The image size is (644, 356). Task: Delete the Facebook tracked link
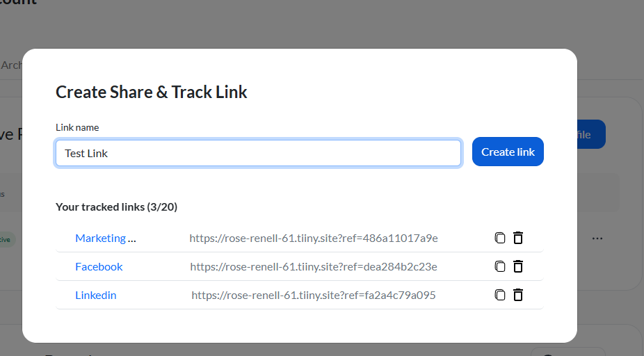[518, 266]
